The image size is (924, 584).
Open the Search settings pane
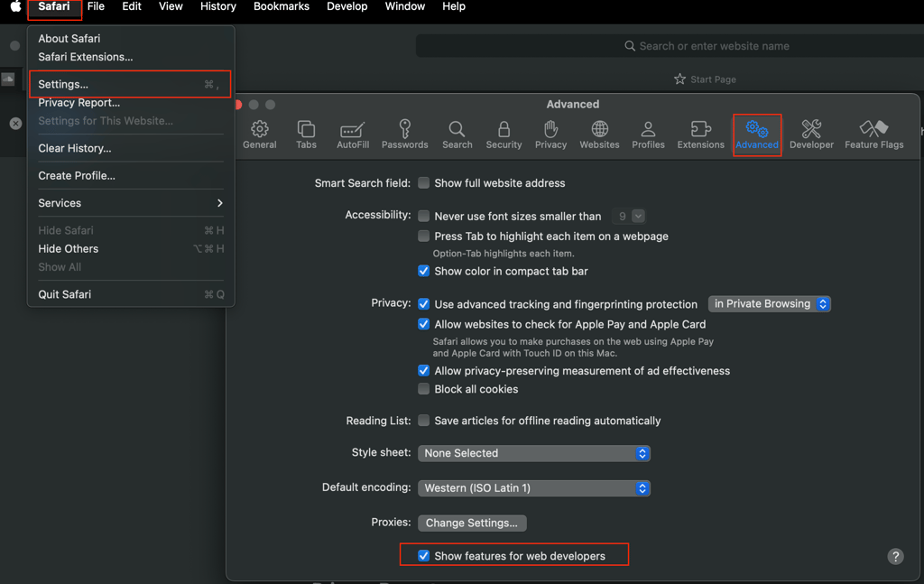click(457, 135)
